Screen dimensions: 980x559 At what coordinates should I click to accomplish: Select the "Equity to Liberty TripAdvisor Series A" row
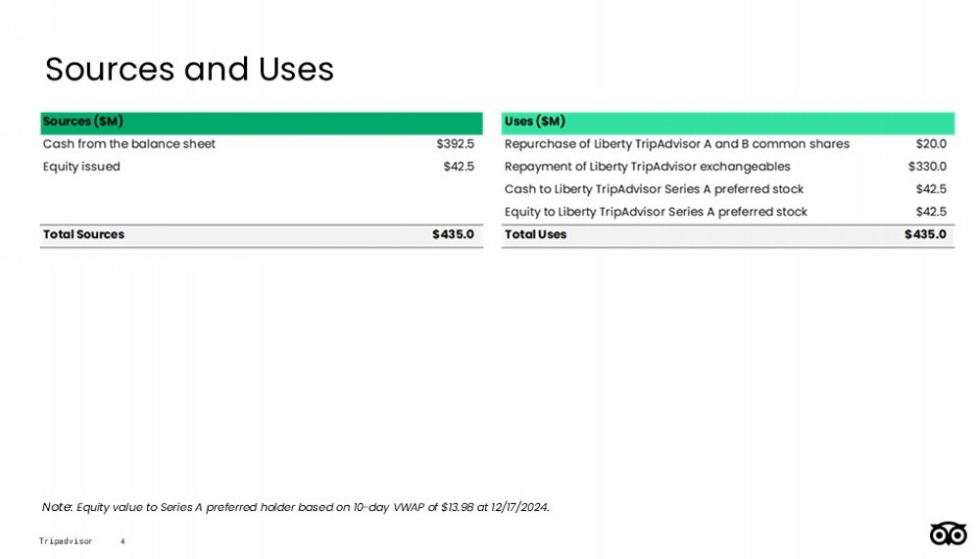coord(656,212)
